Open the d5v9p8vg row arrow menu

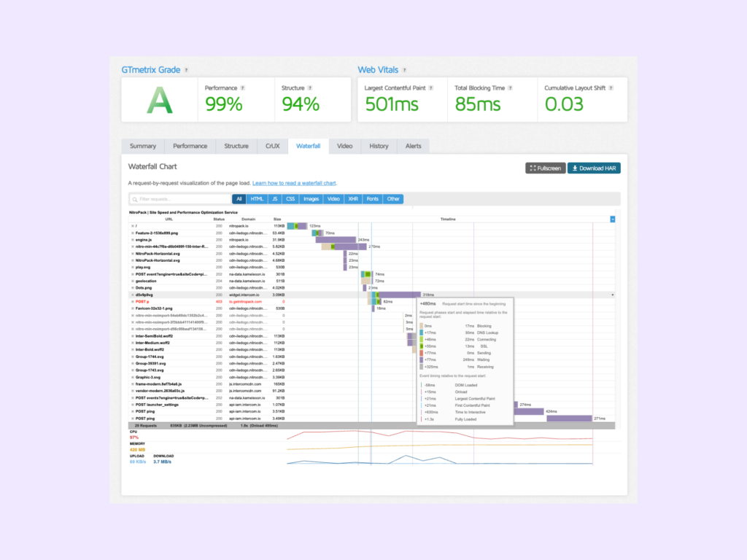coord(613,295)
